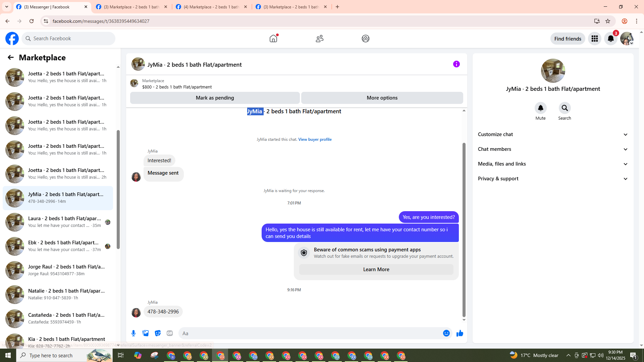Image resolution: width=644 pixels, height=362 pixels.
Task: Send a thumbs-up like
Action: [460, 333]
